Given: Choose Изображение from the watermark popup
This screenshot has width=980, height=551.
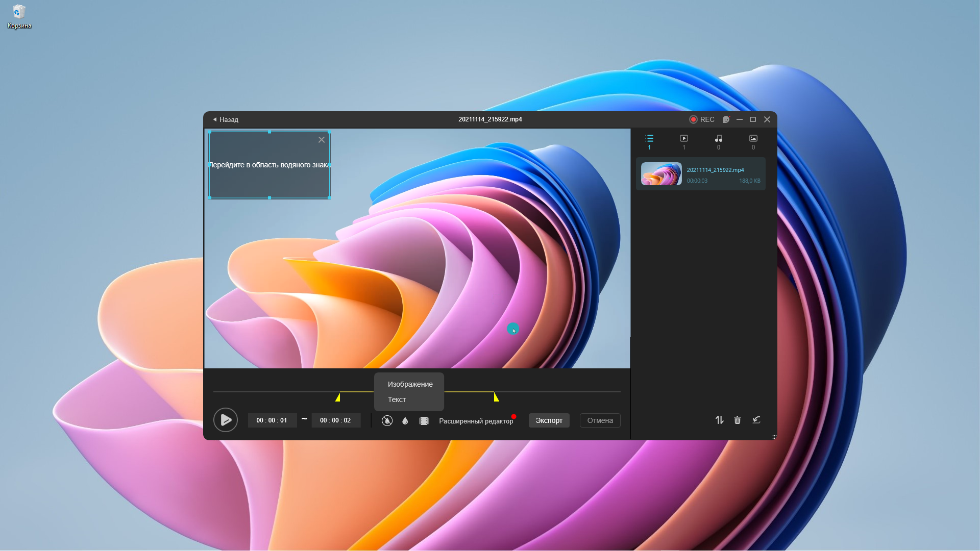Looking at the screenshot, I should click(x=410, y=384).
